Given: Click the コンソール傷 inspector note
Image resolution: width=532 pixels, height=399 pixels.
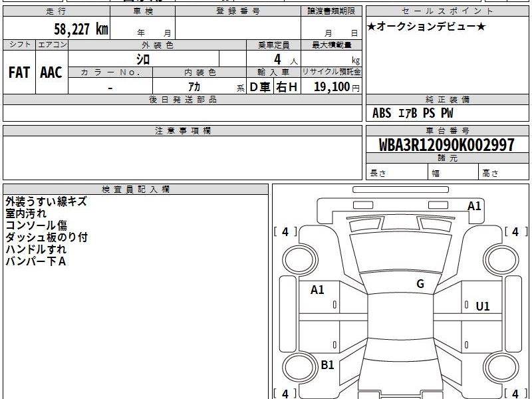Looking at the screenshot, I should tap(36, 225).
